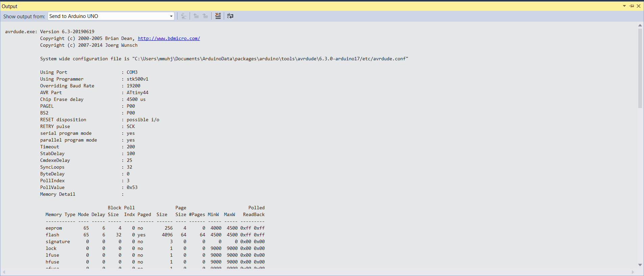Click the 'Timeout' label

(x=50, y=147)
